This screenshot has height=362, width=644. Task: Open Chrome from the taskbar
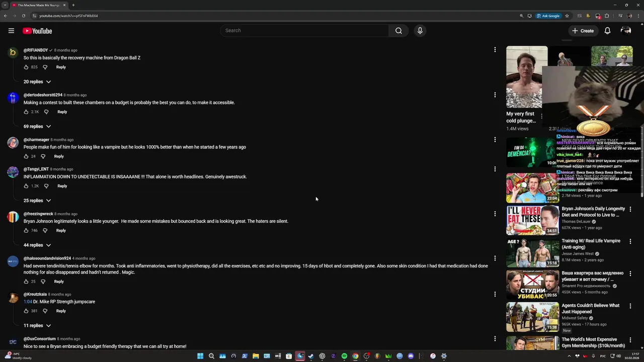[x=355, y=356]
